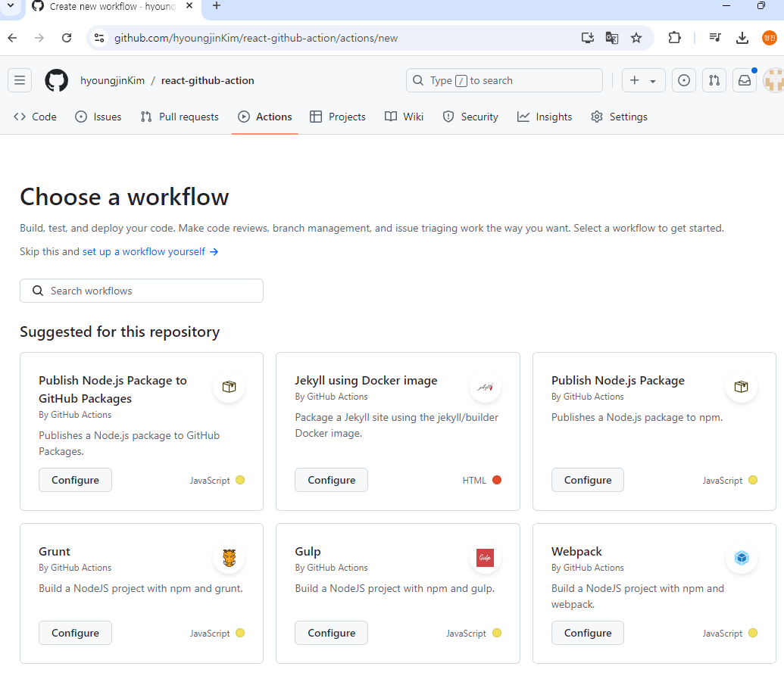Reload the page with the refresh icon
The height and width of the screenshot is (682, 784).
(67, 38)
